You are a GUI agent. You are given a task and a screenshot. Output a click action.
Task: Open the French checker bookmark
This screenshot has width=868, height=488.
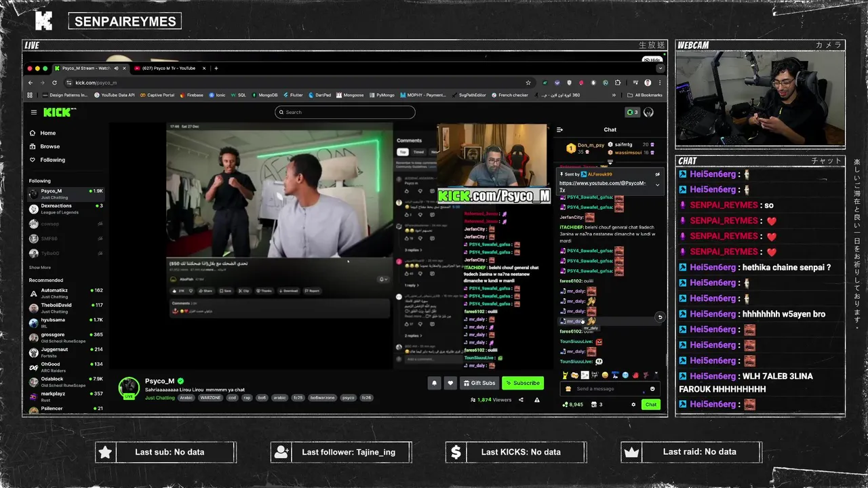click(x=510, y=95)
